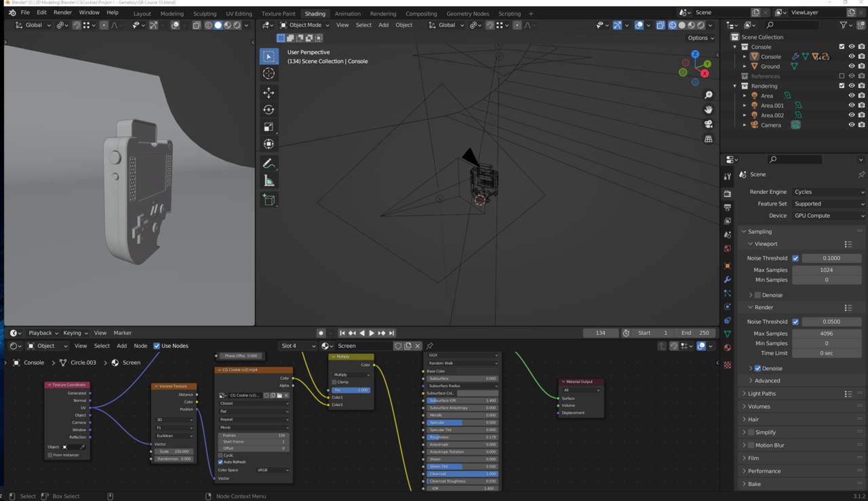Disable the render Denoise checkbox
The height and width of the screenshot is (501, 868).
coord(757,369)
